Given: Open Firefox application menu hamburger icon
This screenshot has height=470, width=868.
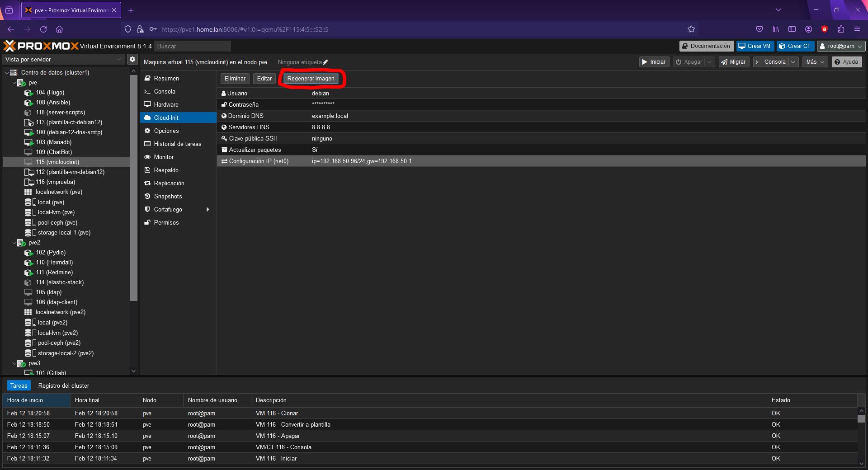Looking at the screenshot, I should coord(857,29).
